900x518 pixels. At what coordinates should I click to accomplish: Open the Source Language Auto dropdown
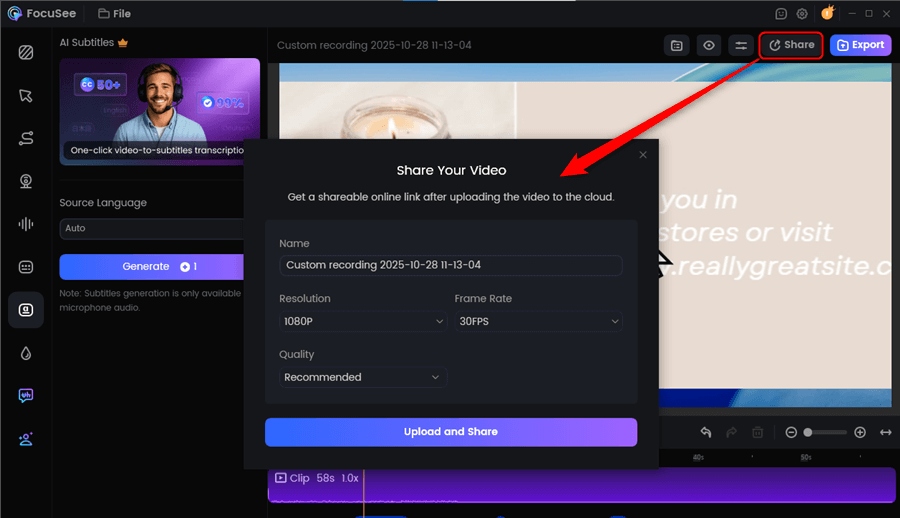pyautogui.click(x=152, y=229)
